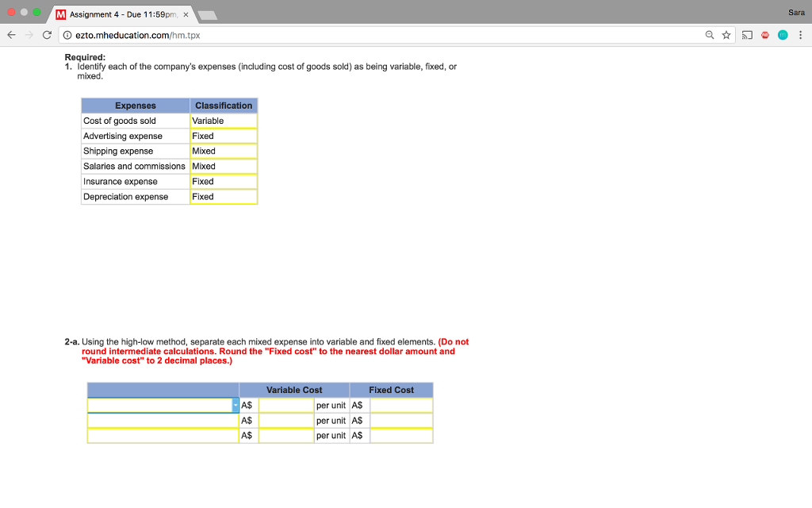Viewport: 812px width, 508px height.
Task: Click the 2-a. question label
Action: coord(72,342)
